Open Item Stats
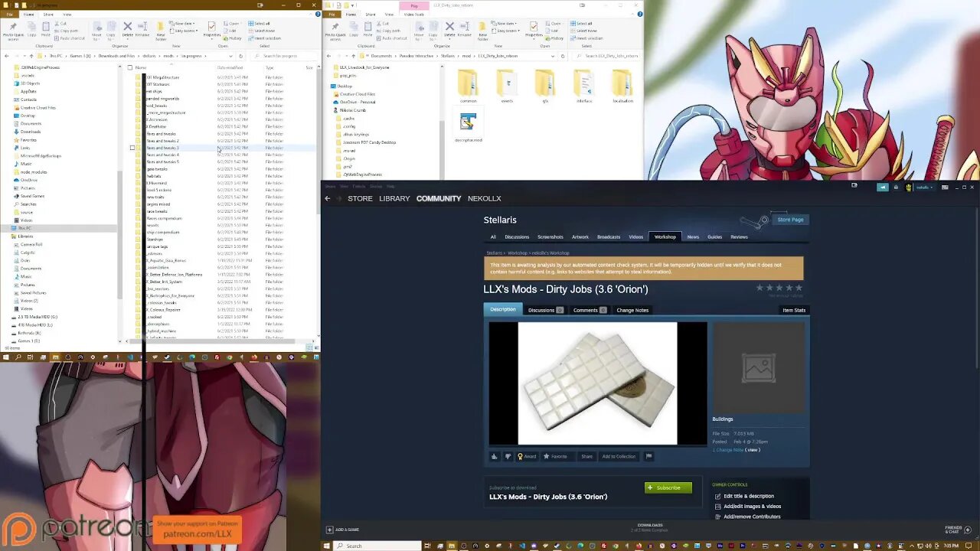This screenshot has width=980, height=551. [x=794, y=310]
